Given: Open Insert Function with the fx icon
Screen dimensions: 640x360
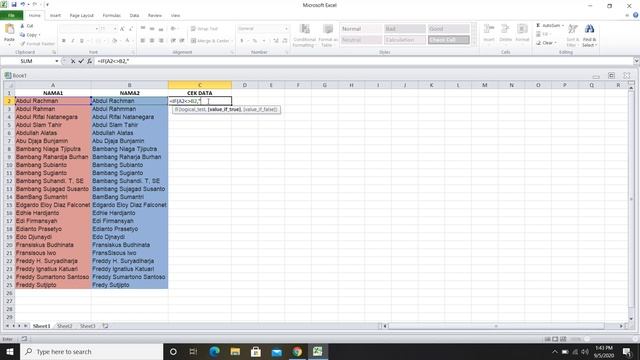Looking at the screenshot, I should [89, 61].
